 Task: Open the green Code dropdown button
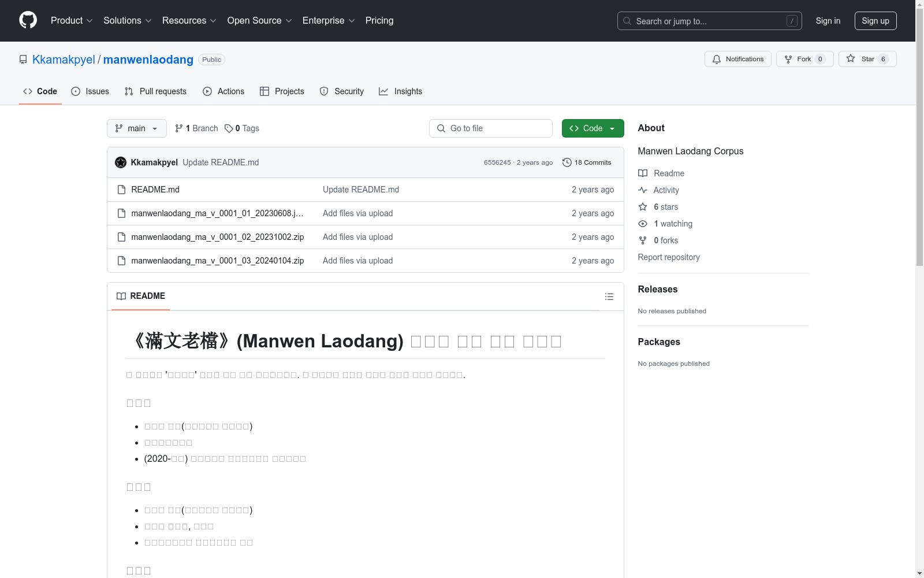click(593, 128)
